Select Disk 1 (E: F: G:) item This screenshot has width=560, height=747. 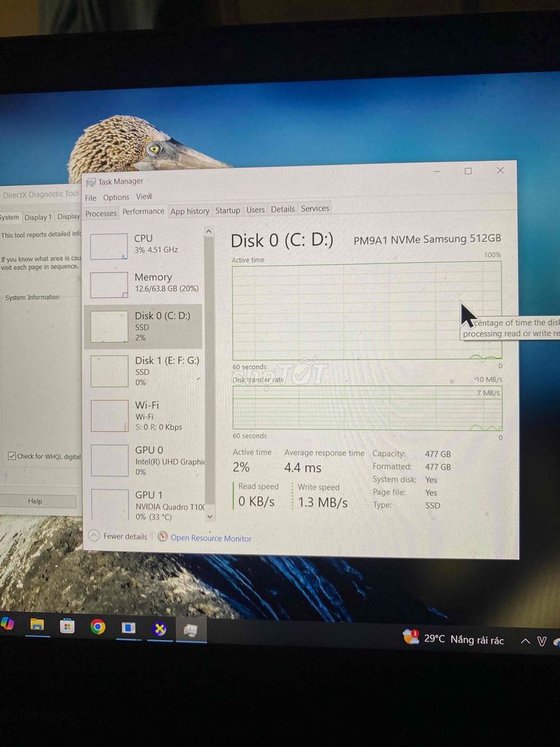[x=144, y=371]
